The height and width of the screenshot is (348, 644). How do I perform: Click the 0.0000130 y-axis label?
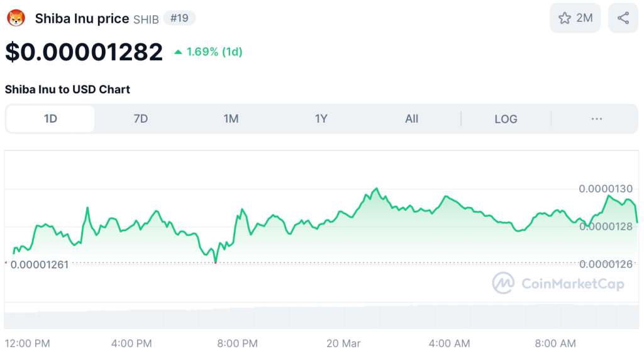(x=606, y=189)
